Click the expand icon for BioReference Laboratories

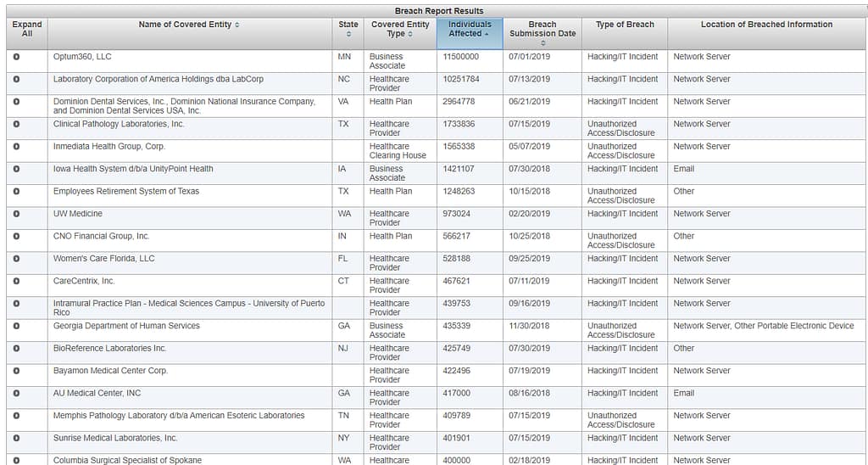pos(16,349)
